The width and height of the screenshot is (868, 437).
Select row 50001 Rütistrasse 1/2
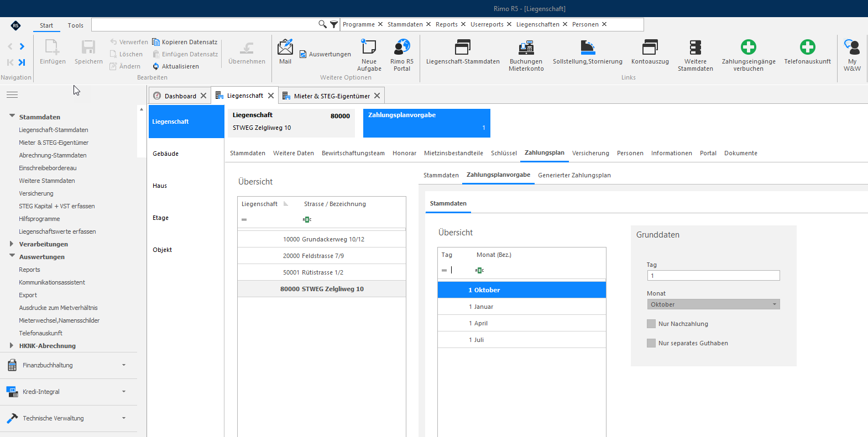322,272
